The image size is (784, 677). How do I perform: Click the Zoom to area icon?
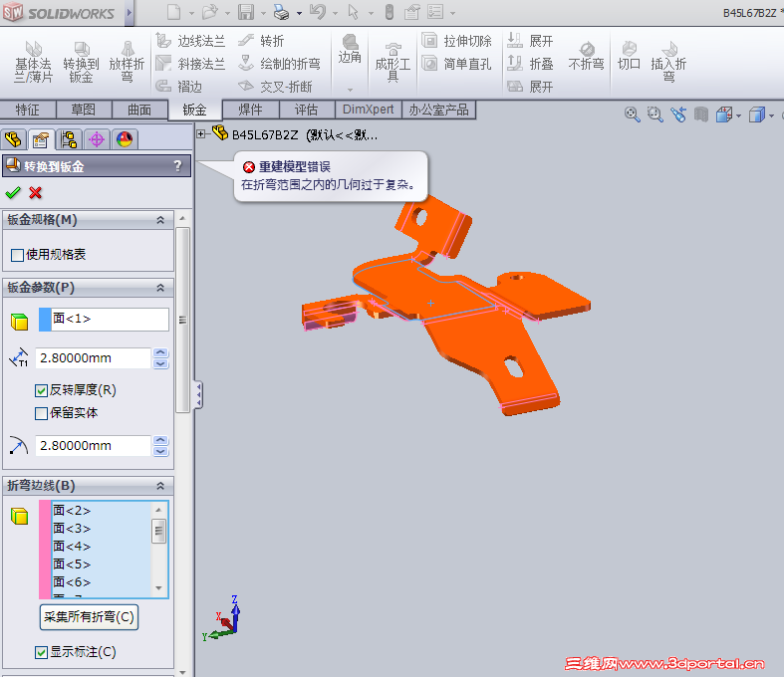655,114
